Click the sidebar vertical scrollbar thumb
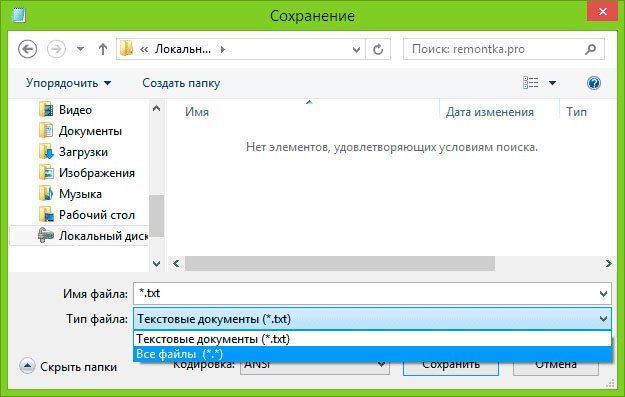This screenshot has width=625, height=397. point(157,216)
